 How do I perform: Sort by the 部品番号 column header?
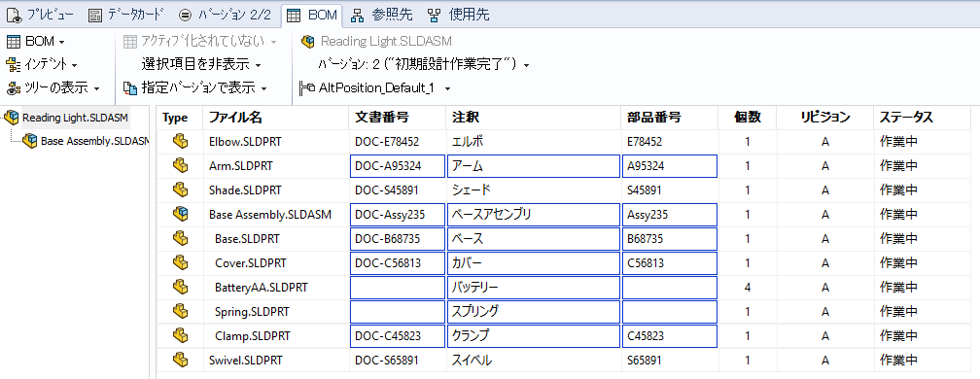pyautogui.click(x=669, y=118)
